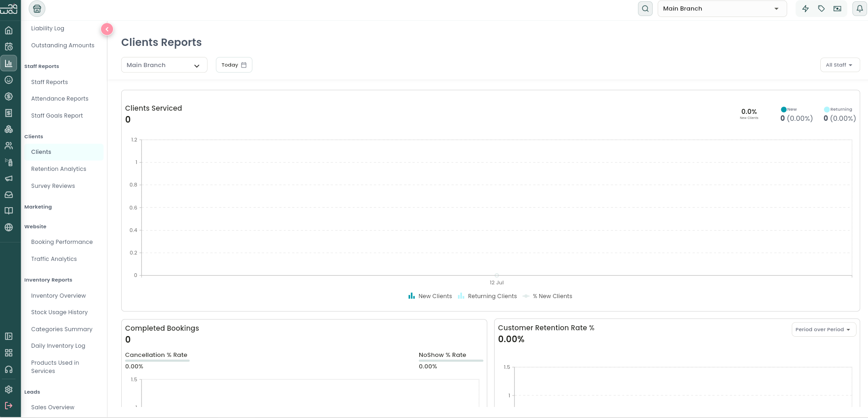868x418 pixels.
Task: Open the open book icon in the sidebar
Action: click(9, 211)
